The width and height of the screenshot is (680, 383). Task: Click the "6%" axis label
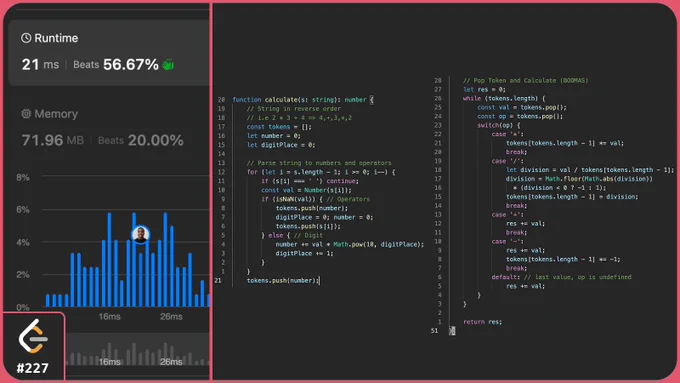(x=23, y=210)
